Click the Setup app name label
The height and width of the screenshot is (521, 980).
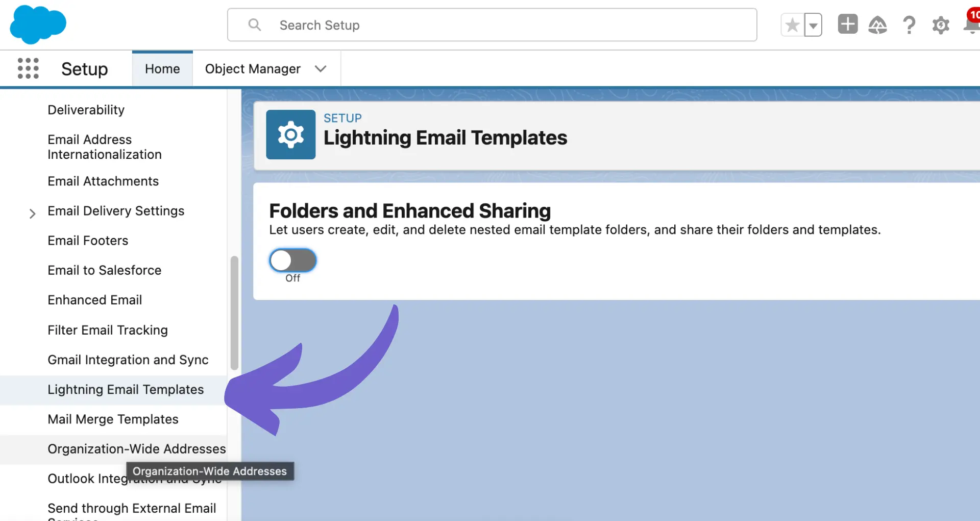(85, 69)
